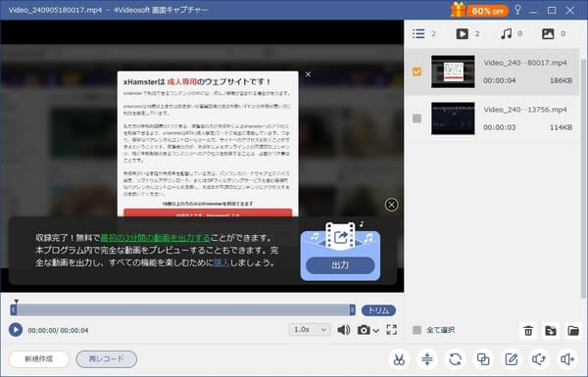Click the 出力 export button
588x377 pixels.
click(x=340, y=265)
